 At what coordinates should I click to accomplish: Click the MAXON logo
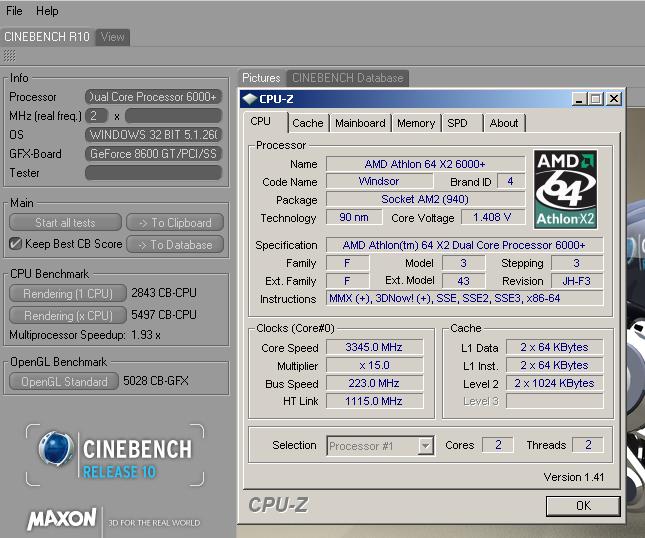coord(62,519)
